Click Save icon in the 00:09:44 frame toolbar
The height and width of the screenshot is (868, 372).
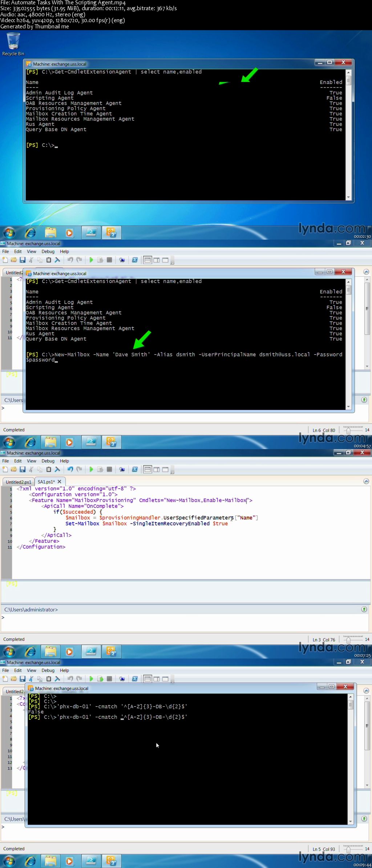click(23, 679)
